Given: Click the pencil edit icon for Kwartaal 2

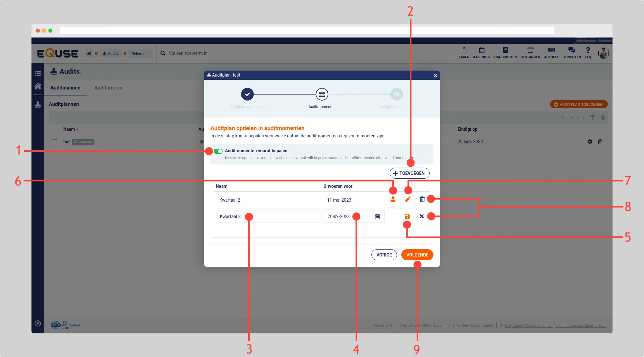Looking at the screenshot, I should click(408, 199).
